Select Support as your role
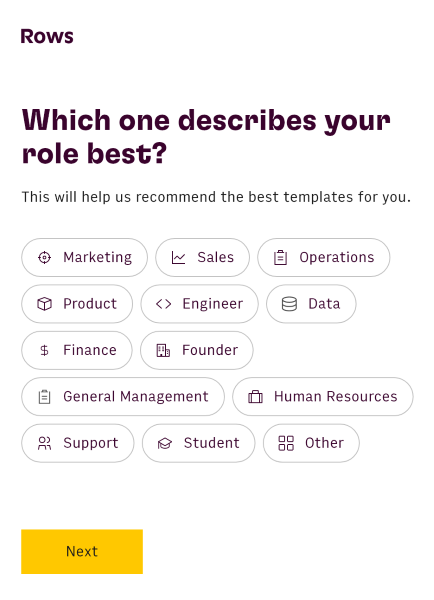The image size is (434, 600). click(x=78, y=443)
